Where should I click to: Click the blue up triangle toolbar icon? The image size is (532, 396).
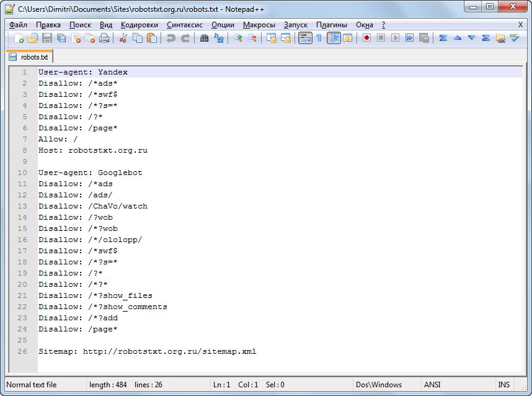(x=458, y=38)
